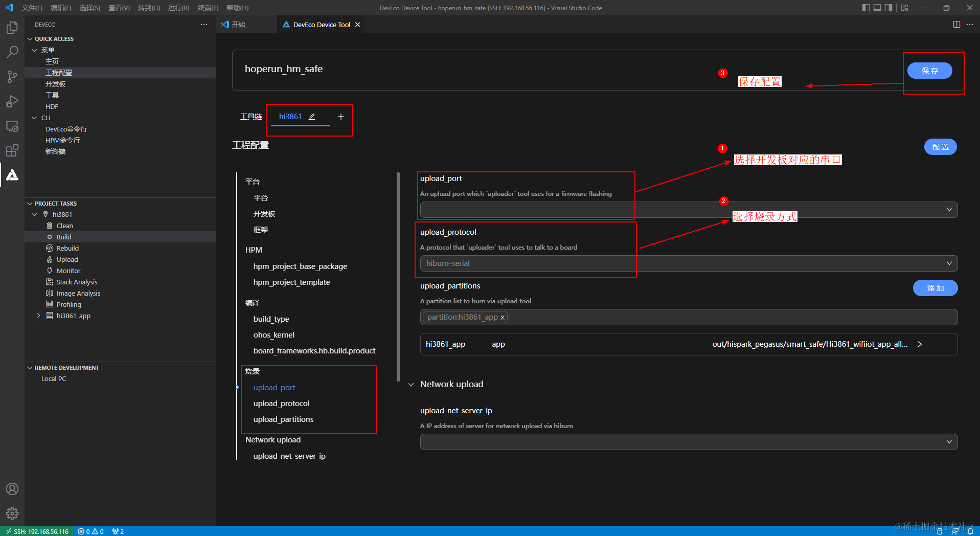Open the Accounts menu icon
Viewport: 980px width, 536px height.
pyautogui.click(x=12, y=489)
